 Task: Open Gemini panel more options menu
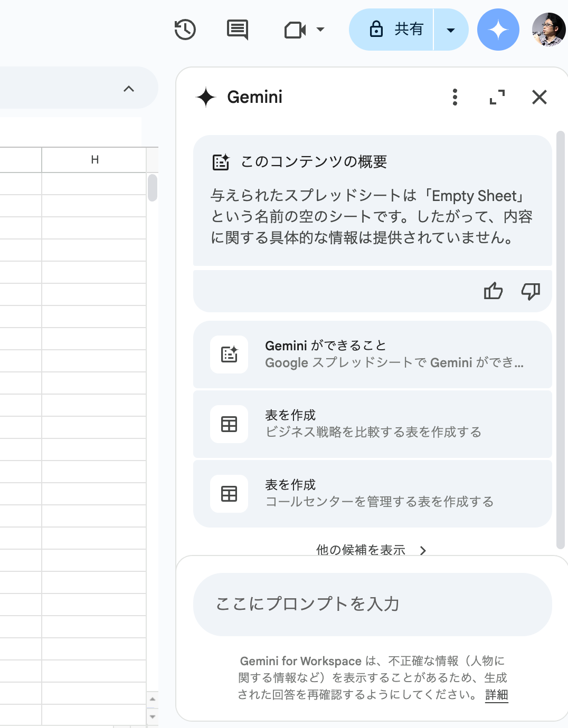coord(455,97)
